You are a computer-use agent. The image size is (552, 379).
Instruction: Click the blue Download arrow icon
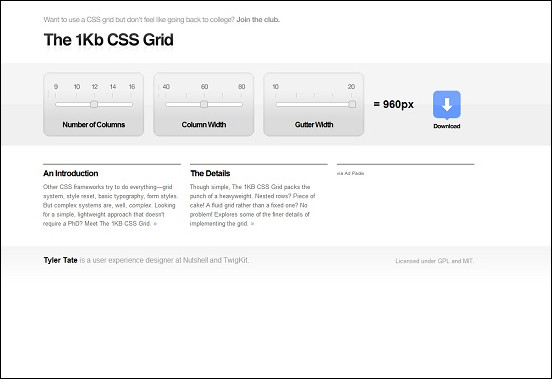tap(447, 105)
